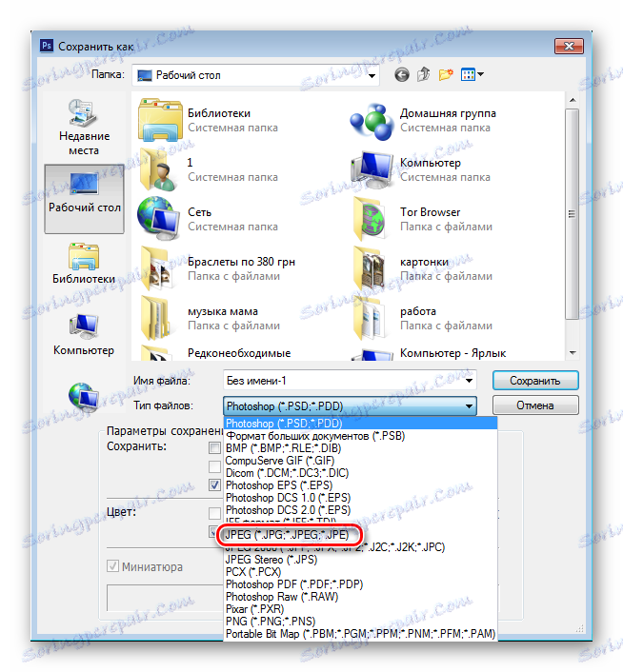Select the Домашняя группа item
623x672 pixels.
(423, 121)
